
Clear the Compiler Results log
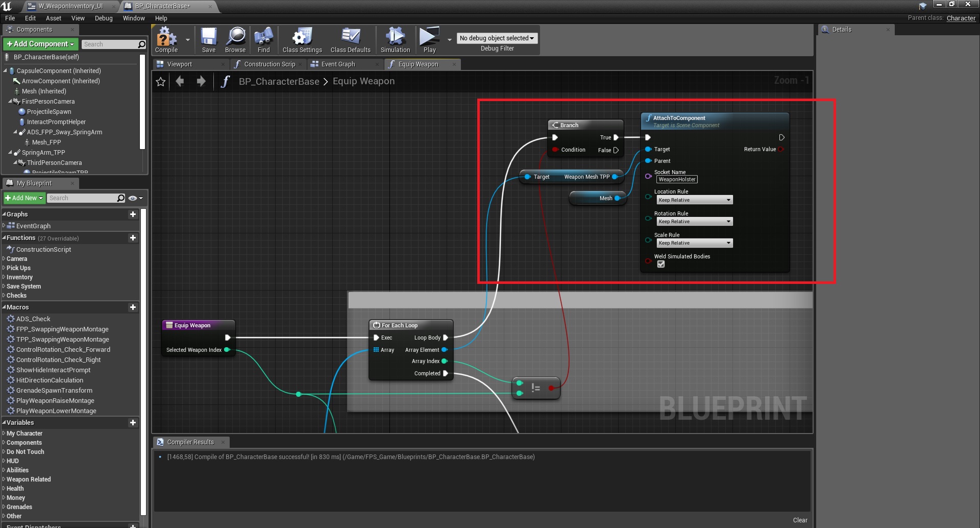click(800, 520)
